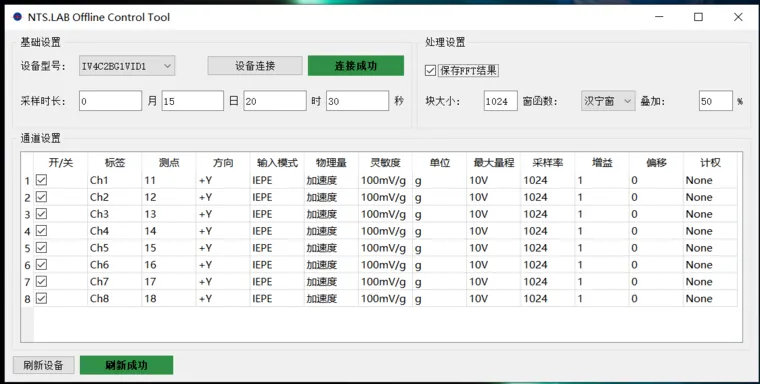Click the 最大量程 column header

coord(494,163)
